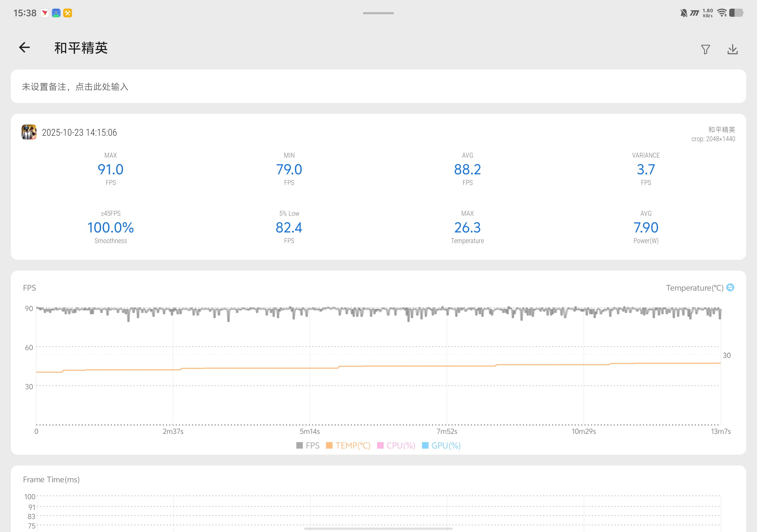The image size is (757, 532).
Task: Tap the battery status icon
Action: point(736,13)
